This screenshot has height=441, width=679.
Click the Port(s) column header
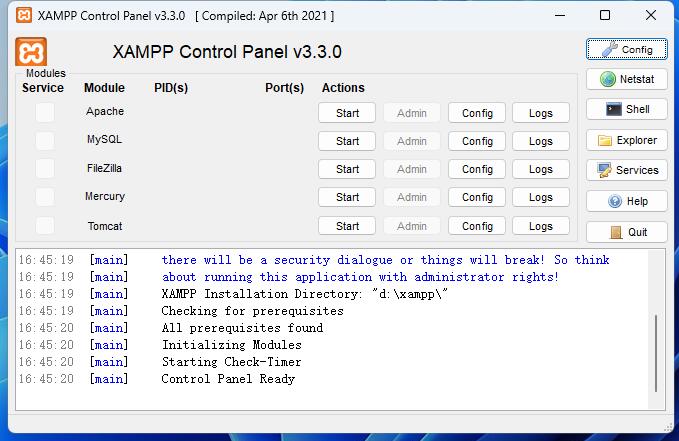tap(285, 88)
